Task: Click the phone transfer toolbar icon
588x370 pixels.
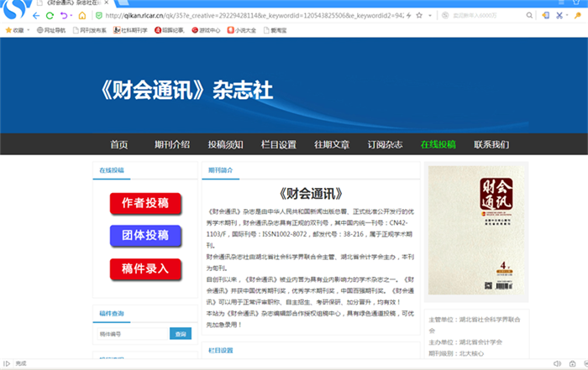Action: (546, 15)
